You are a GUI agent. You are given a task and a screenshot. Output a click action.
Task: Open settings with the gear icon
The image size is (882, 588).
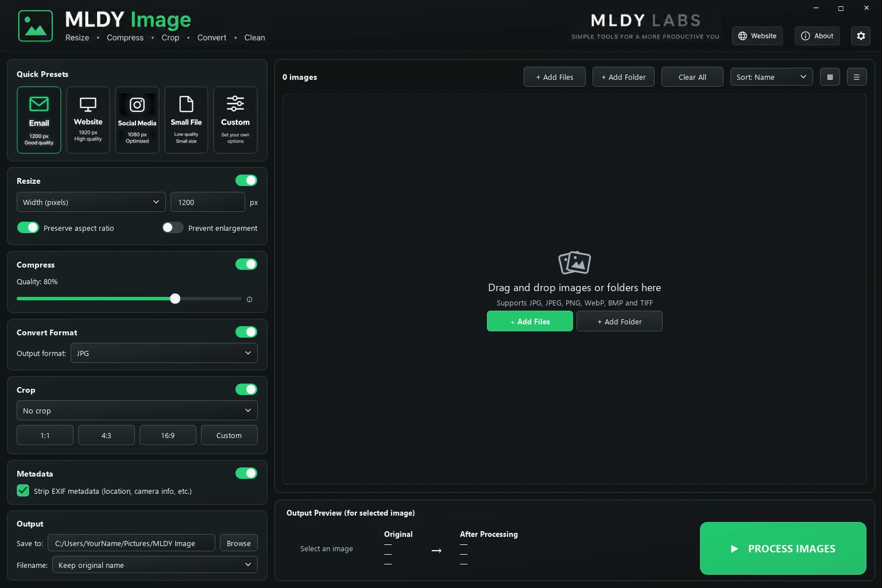861,36
